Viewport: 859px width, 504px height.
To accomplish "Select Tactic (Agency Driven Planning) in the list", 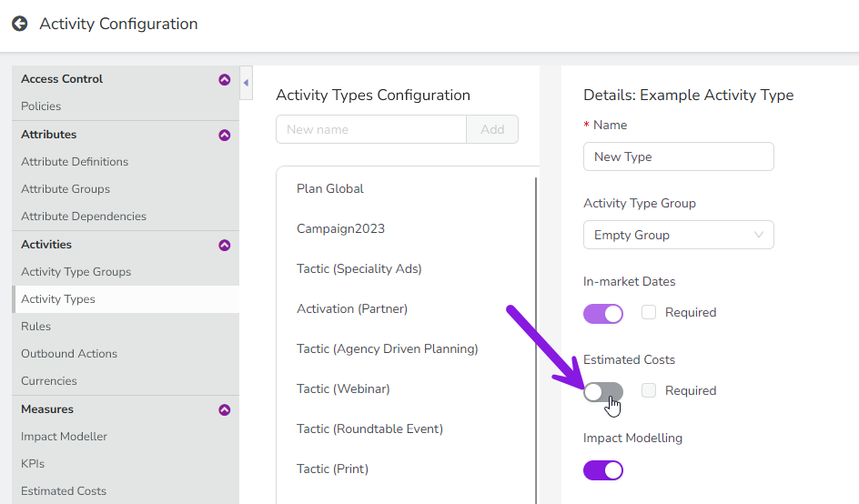I will pos(388,348).
